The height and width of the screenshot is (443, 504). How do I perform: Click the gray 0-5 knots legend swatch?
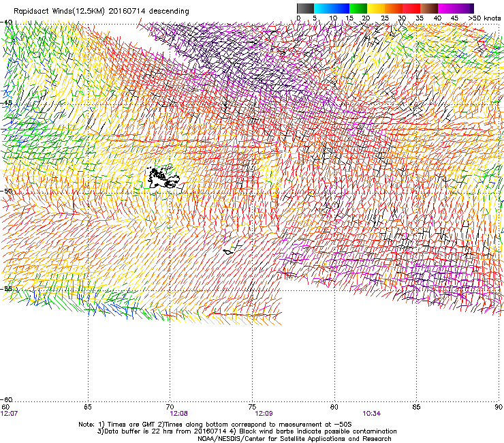tap(305, 8)
